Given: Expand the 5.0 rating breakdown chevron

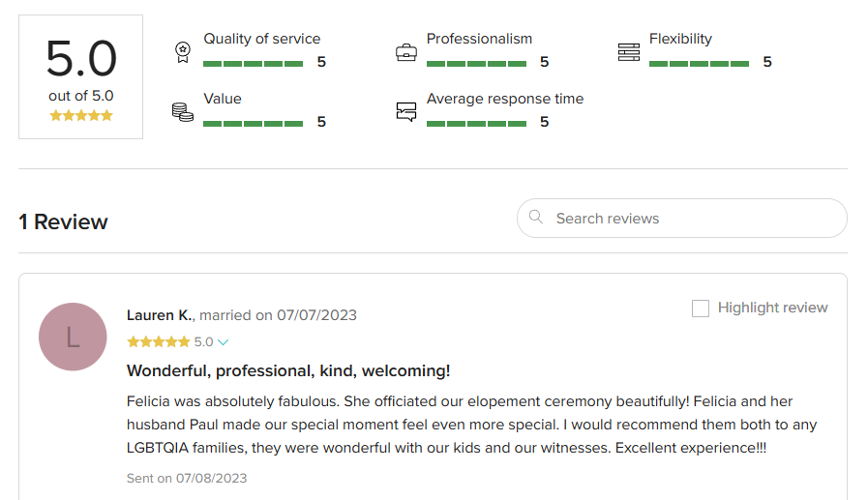Looking at the screenshot, I should [224, 342].
